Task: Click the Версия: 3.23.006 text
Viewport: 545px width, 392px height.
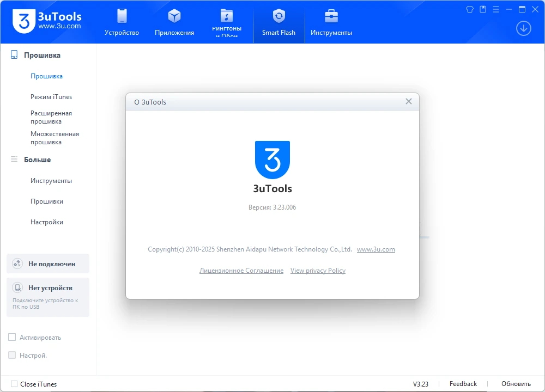Action: pyautogui.click(x=272, y=207)
